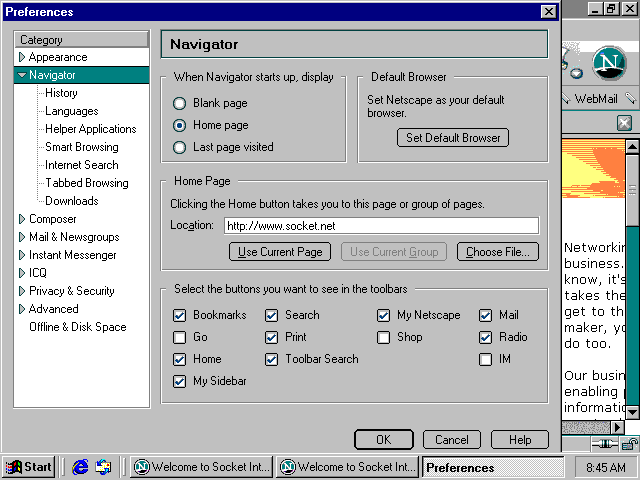Image resolution: width=640 pixels, height=480 pixels.
Task: Click the Netscape N logo throbber
Action: click(609, 62)
